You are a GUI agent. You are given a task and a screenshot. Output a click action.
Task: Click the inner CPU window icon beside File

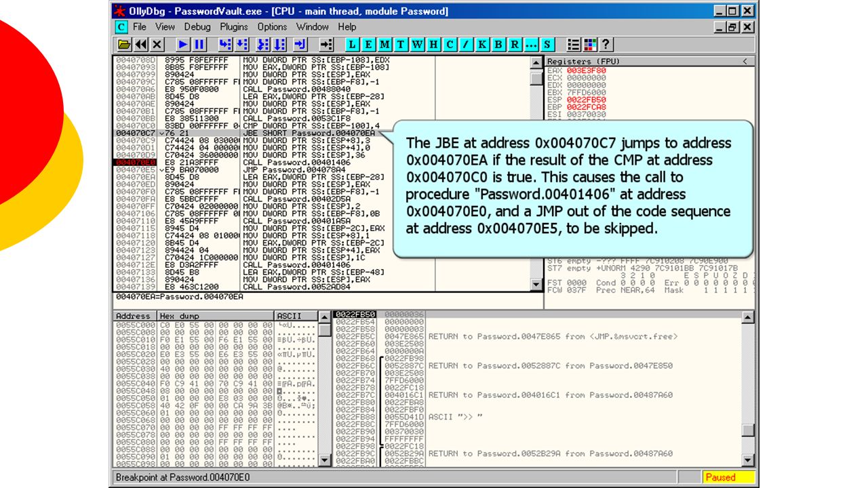pyautogui.click(x=121, y=27)
